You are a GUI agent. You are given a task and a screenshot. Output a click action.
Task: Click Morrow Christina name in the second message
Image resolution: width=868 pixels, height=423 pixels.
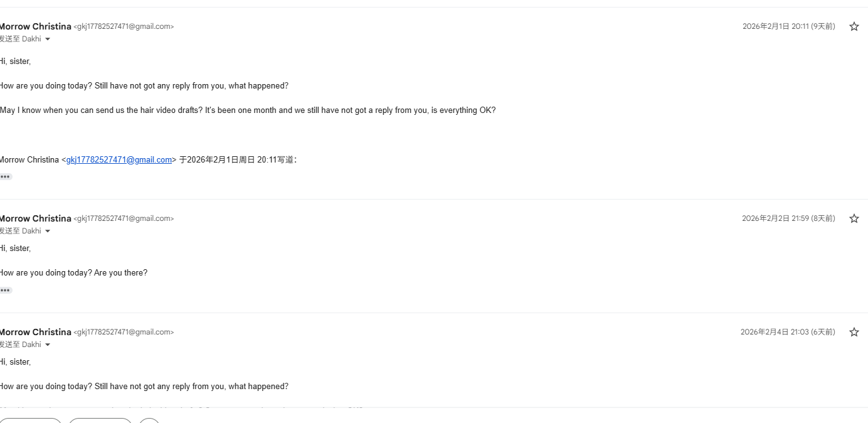[x=35, y=218]
